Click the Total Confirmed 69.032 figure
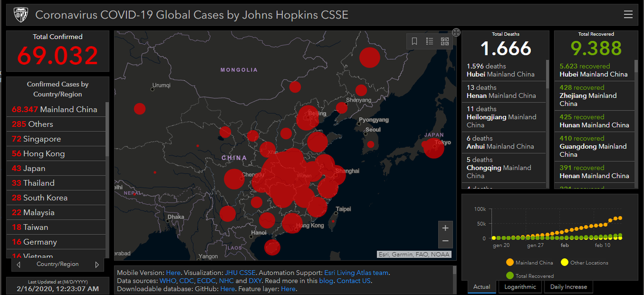644x295 pixels. tap(58, 55)
